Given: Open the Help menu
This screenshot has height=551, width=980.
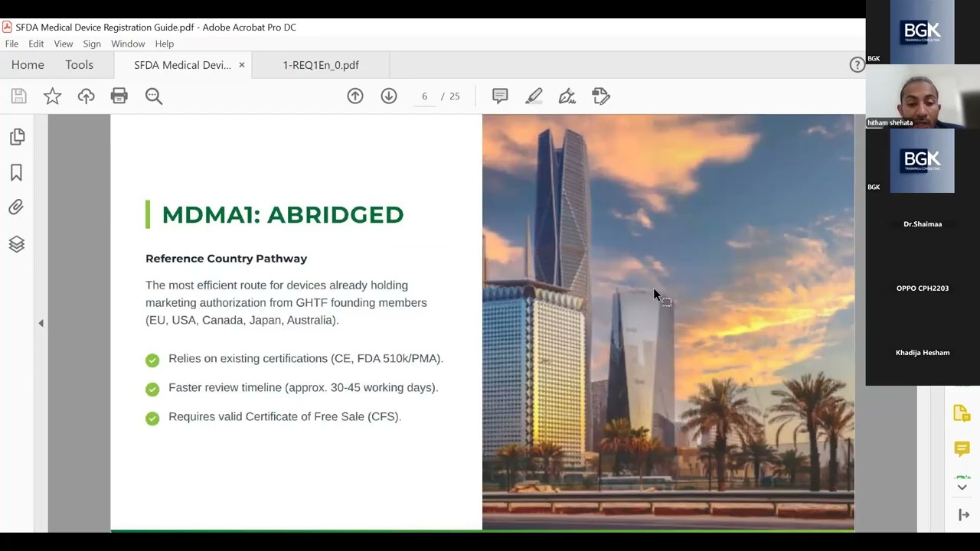Looking at the screenshot, I should [x=165, y=44].
